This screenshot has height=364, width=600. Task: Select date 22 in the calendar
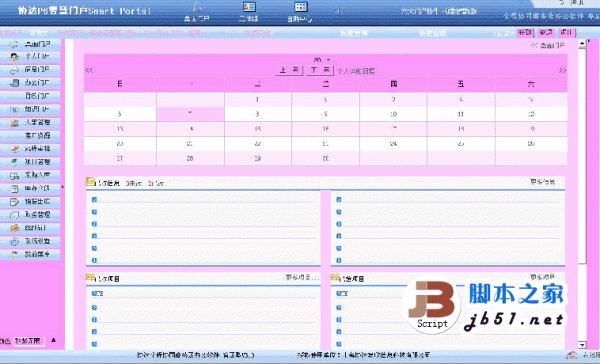click(258, 144)
